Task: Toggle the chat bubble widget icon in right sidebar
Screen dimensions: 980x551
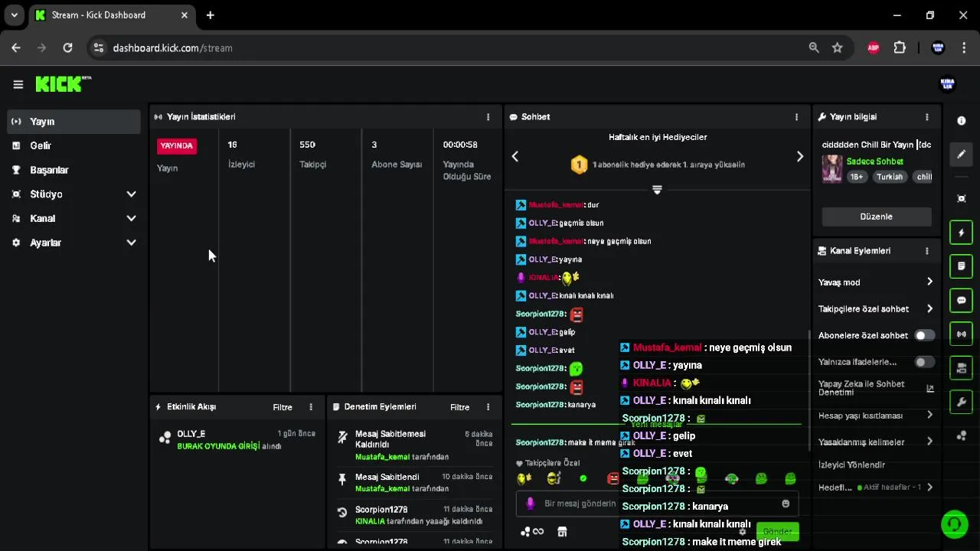Action: 962,300
